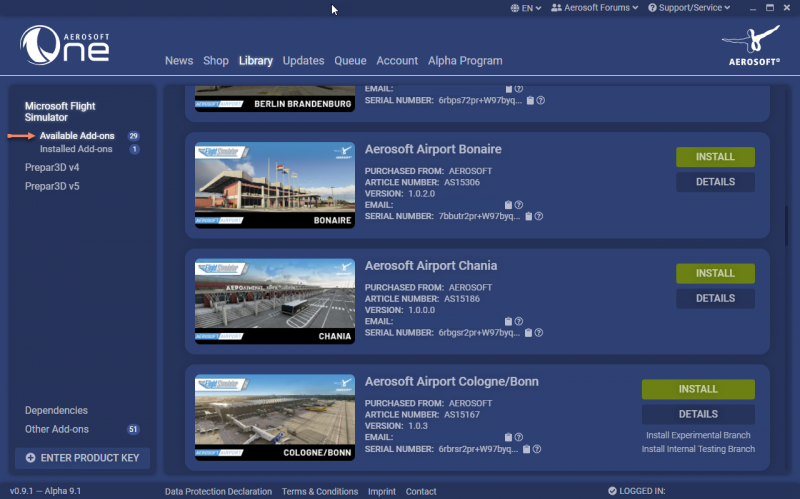The height and width of the screenshot is (499, 800).
Task: Copy the Bonaire email via its clipboard icon
Action: [x=508, y=205]
